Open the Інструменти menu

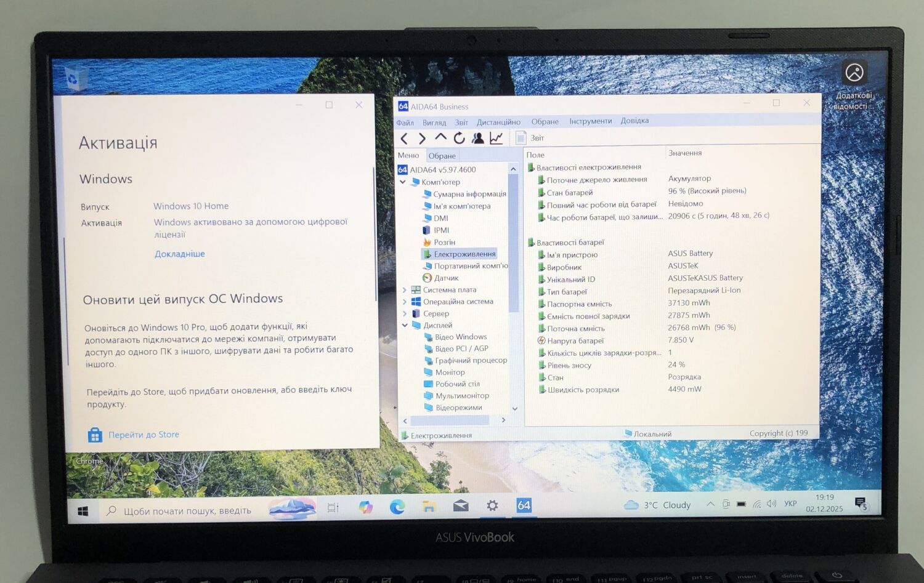pos(590,121)
